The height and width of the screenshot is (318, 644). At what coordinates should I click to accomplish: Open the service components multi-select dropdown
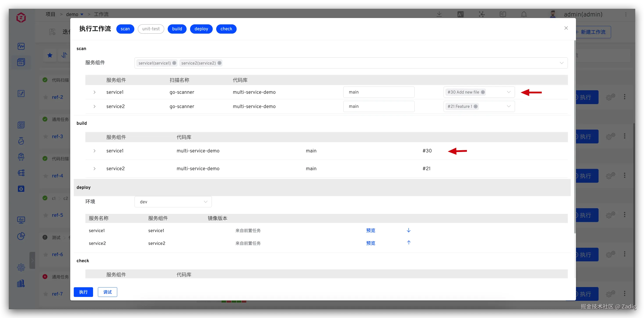(351, 63)
